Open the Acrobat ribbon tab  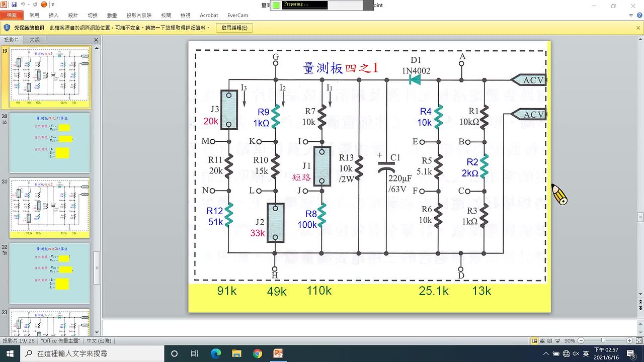click(x=209, y=16)
